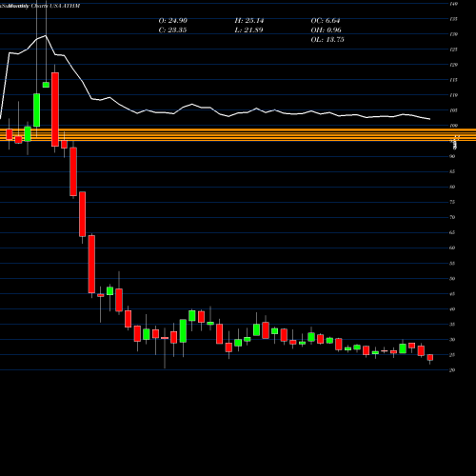Click the 40 price axis label
The height and width of the screenshot is (476, 476).
(452, 309)
